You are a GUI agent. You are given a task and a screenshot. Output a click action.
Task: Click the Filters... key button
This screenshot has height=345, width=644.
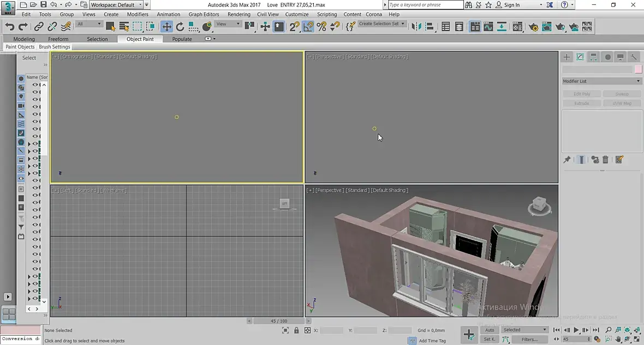[x=529, y=340]
